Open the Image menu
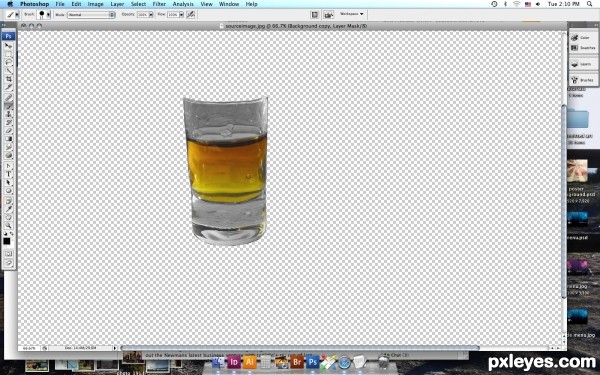The height and width of the screenshot is (375, 600). coord(96,4)
